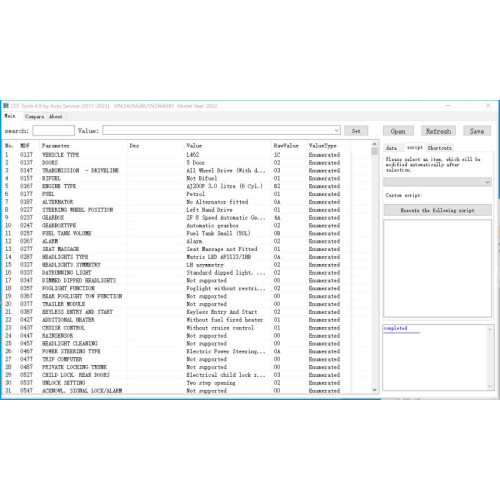
Task: Select the DOORS parameter row
Action: (x=187, y=163)
